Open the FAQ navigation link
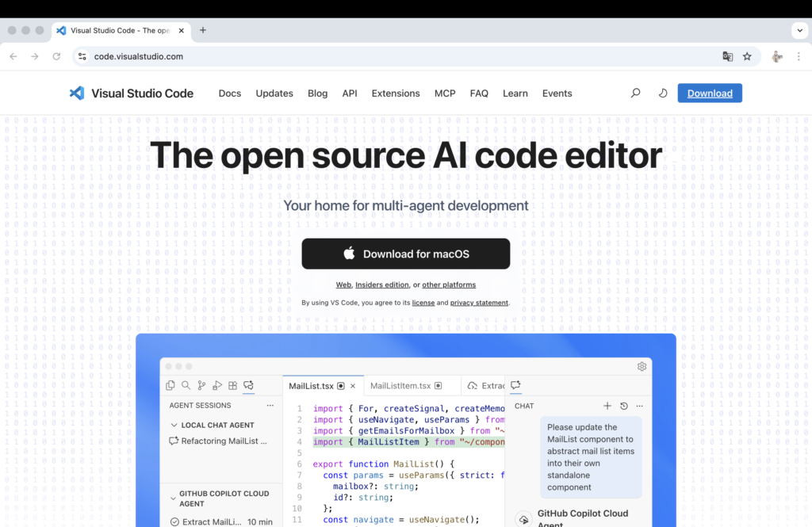Viewport: 812px width, 527px height. coord(479,94)
